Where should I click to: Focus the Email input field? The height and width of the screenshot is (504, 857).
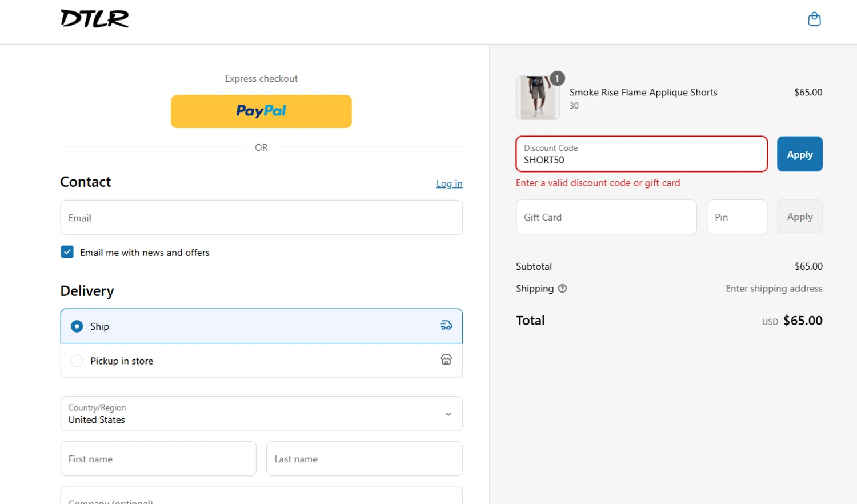tap(261, 218)
